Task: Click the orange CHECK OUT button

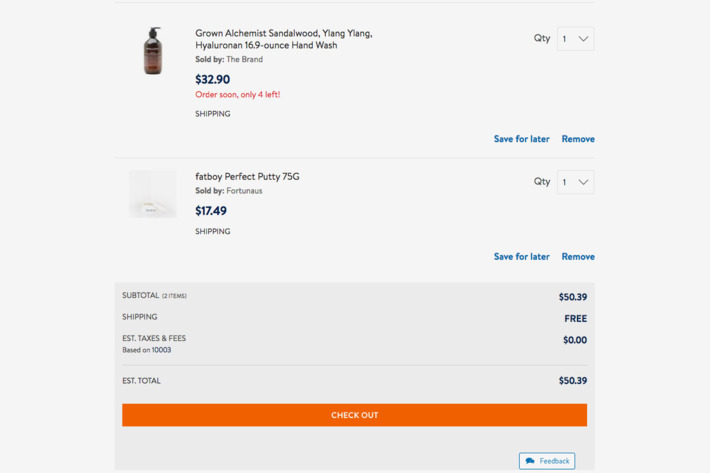Action: (355, 415)
